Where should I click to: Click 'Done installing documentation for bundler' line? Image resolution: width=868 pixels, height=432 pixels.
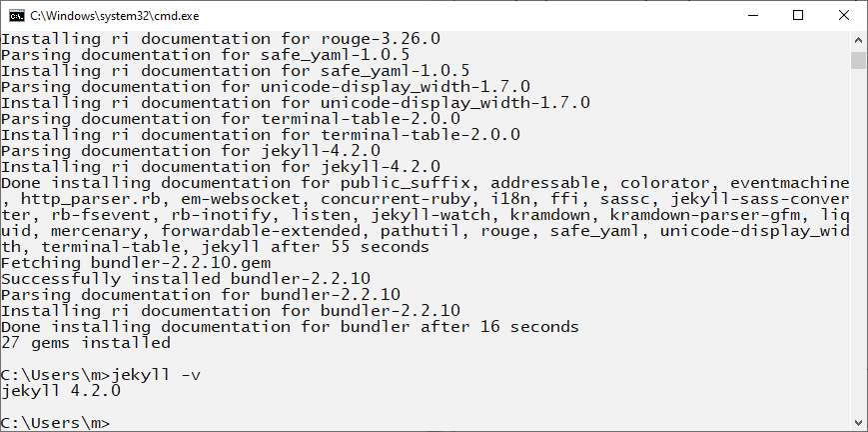click(x=290, y=327)
